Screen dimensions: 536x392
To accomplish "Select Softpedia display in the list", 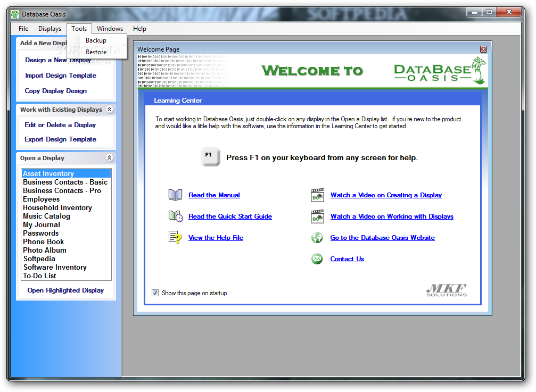I will click(66, 259).
